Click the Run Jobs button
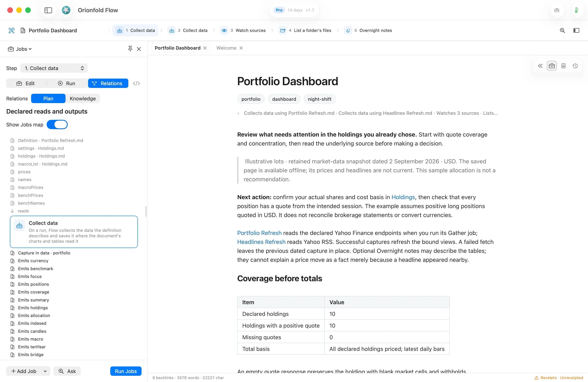588x382 pixels. (126, 371)
